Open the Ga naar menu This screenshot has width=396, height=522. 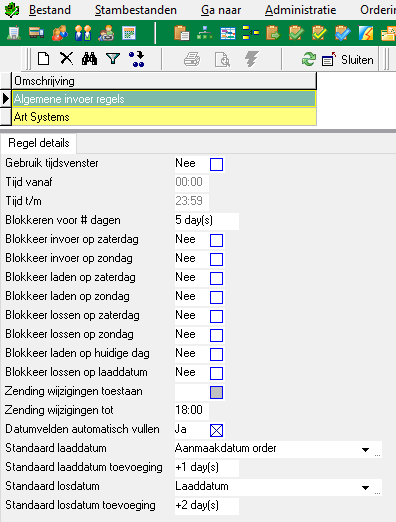coord(221,10)
